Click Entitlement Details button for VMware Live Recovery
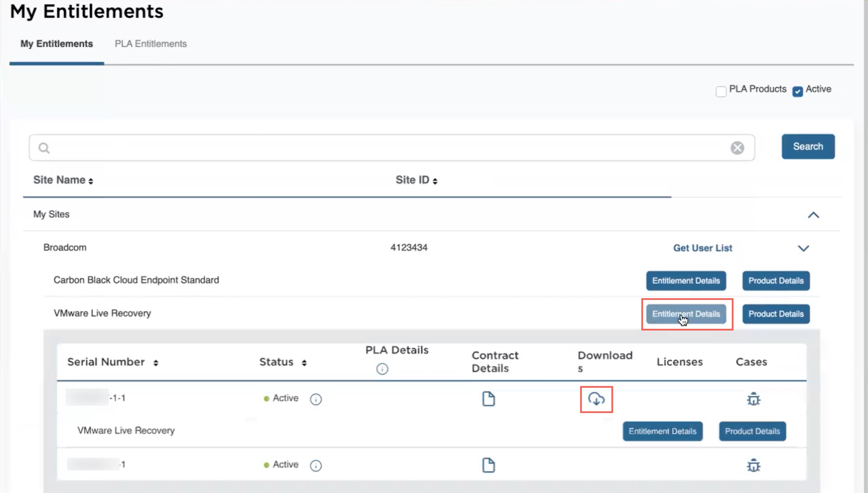Screen dimensions: 868x493 coord(685,314)
